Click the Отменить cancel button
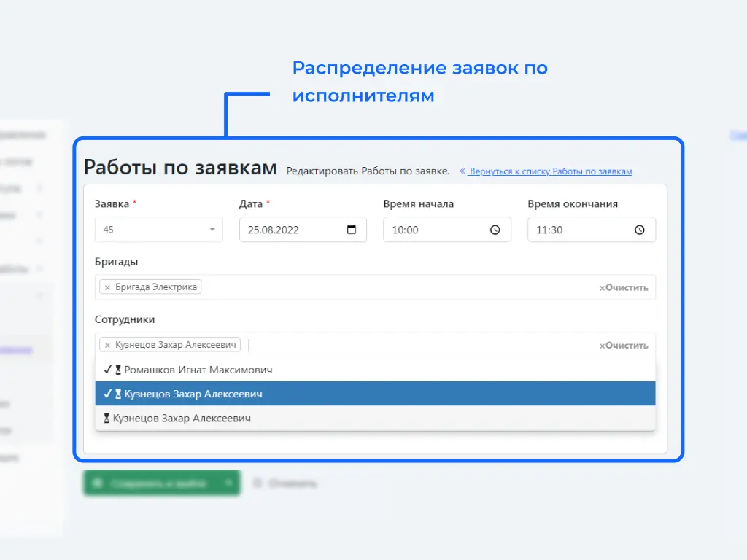The height and width of the screenshot is (560, 747). click(x=286, y=483)
